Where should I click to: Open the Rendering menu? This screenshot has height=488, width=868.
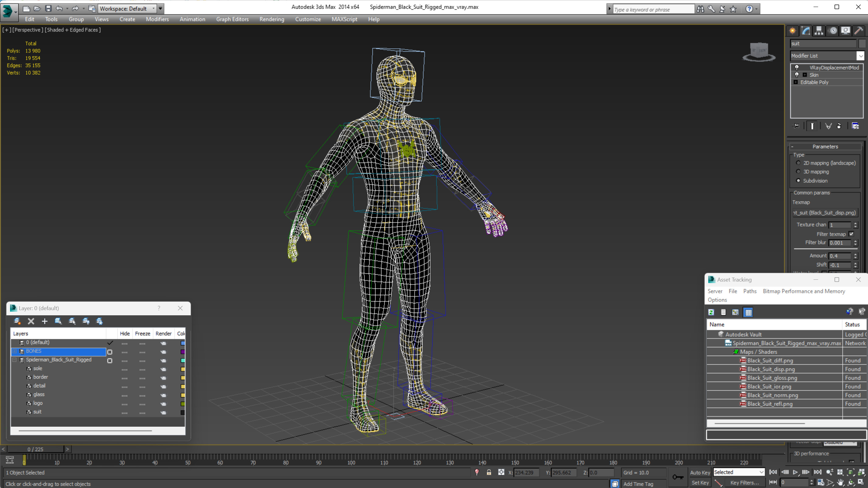[272, 19]
